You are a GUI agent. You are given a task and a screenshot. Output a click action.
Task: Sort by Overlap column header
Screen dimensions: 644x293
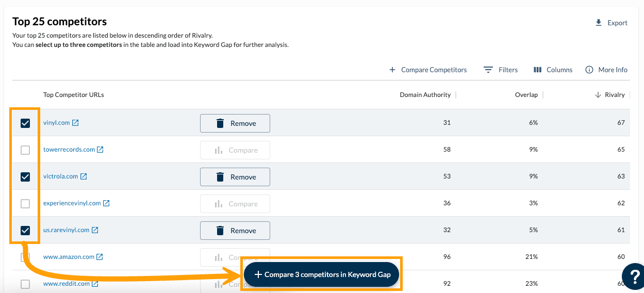[526, 95]
